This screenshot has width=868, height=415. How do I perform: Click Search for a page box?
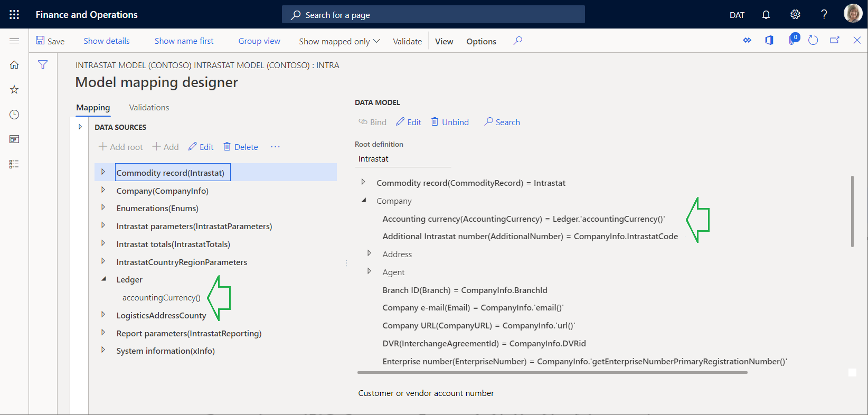point(433,15)
